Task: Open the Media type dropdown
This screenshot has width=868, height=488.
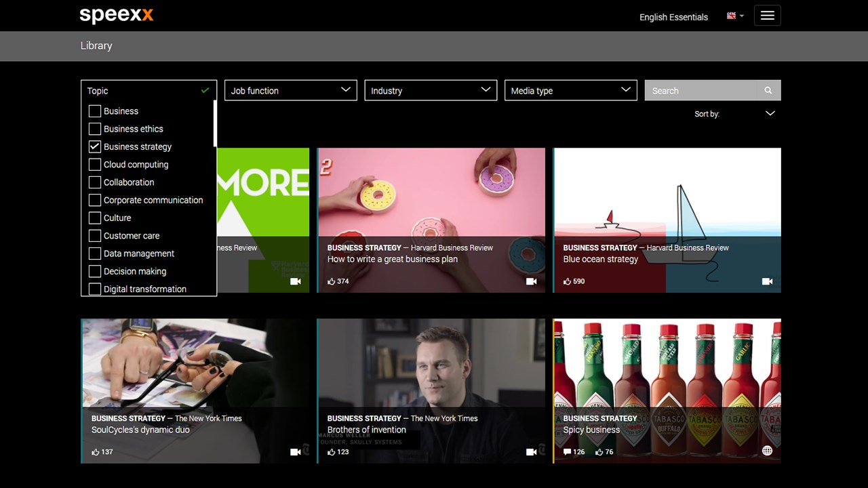Action: pos(571,91)
